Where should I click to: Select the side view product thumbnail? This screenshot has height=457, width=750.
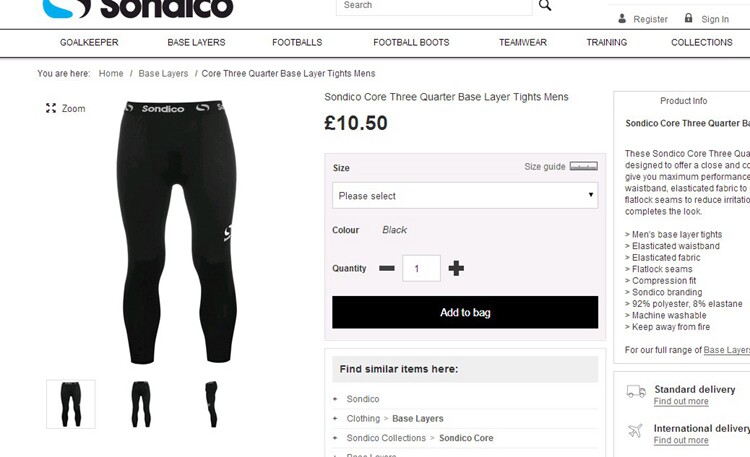[x=211, y=404]
